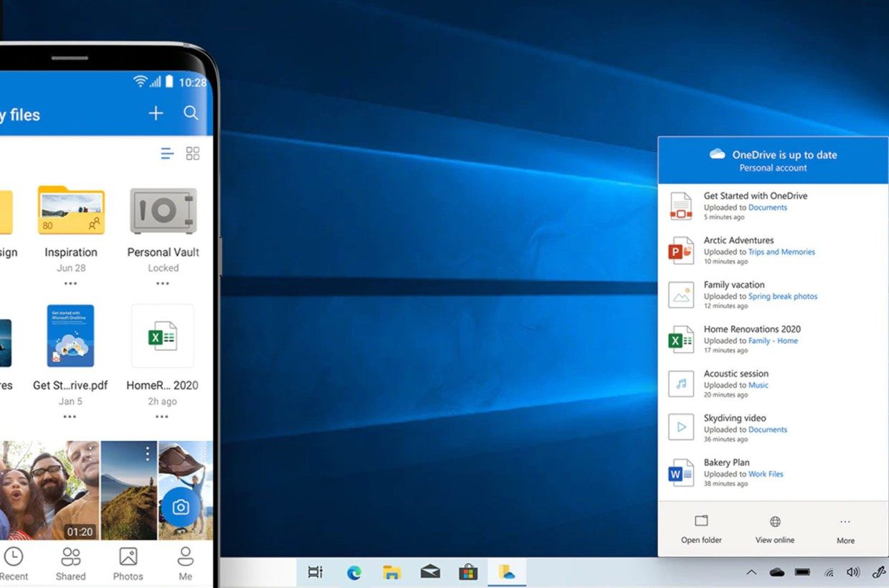
Task: Click the Word icon for Bakery Plan
Action: tap(681, 473)
